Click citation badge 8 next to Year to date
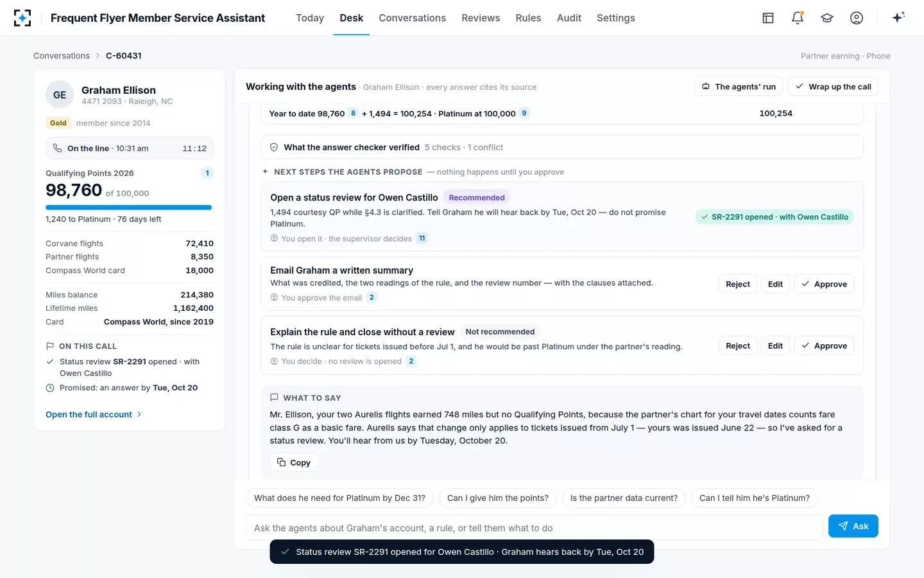Image resolution: width=924 pixels, height=578 pixels. [x=353, y=113]
